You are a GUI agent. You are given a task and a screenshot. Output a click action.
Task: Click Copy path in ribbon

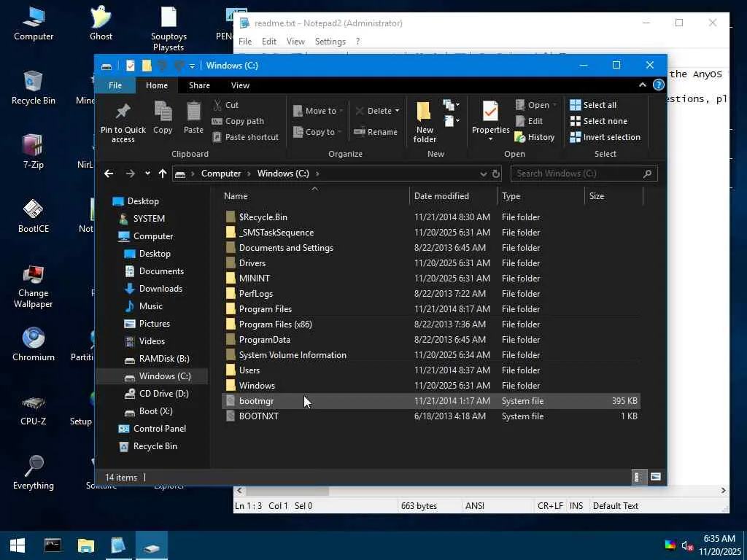click(x=238, y=122)
